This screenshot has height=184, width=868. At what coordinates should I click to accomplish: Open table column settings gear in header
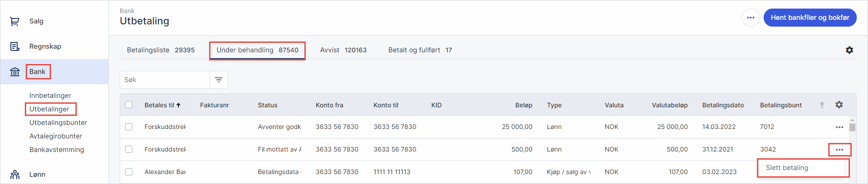click(839, 105)
